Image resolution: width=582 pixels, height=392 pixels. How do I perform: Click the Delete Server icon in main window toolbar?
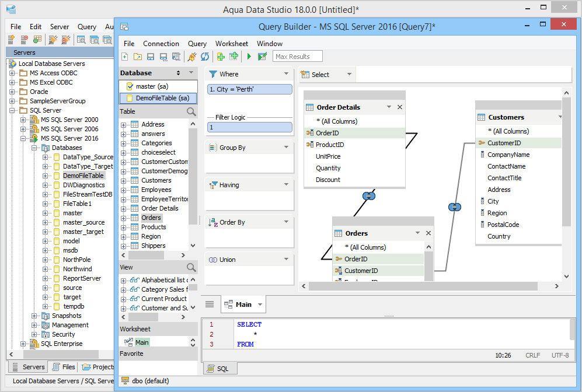click(x=24, y=39)
